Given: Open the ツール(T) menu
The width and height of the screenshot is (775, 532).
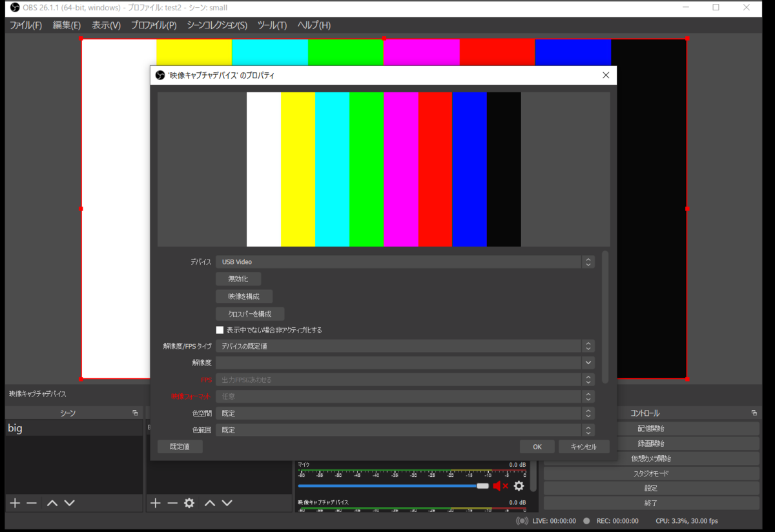Looking at the screenshot, I should pyautogui.click(x=272, y=25).
